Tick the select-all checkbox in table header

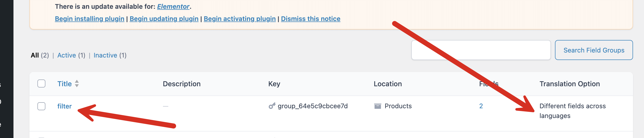41,84
